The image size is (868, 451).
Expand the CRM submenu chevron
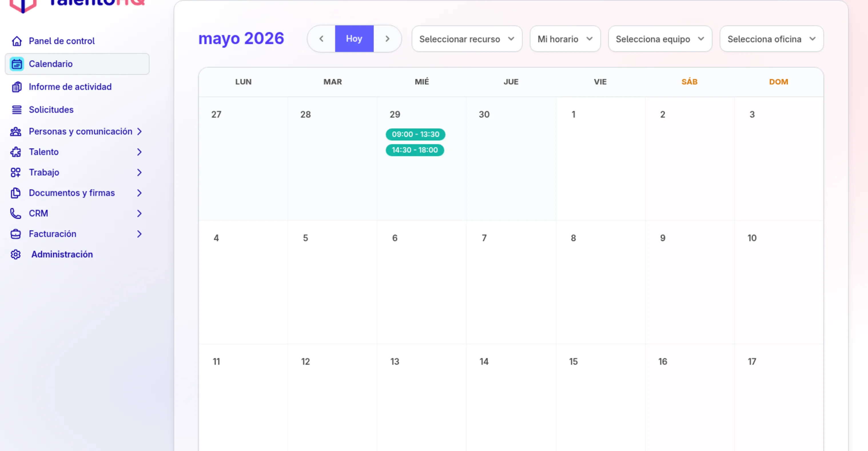tap(139, 213)
